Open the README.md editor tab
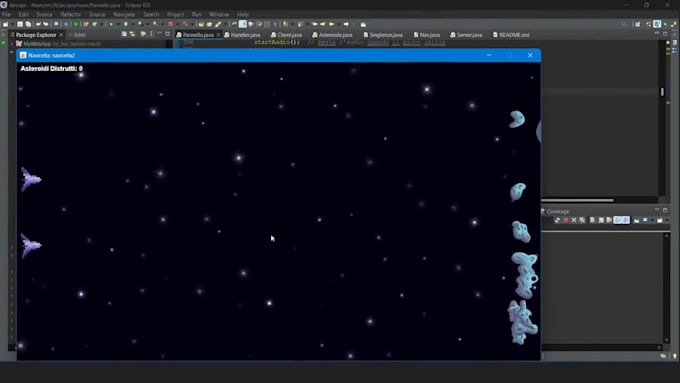Image resolution: width=680 pixels, height=383 pixels. (x=511, y=35)
